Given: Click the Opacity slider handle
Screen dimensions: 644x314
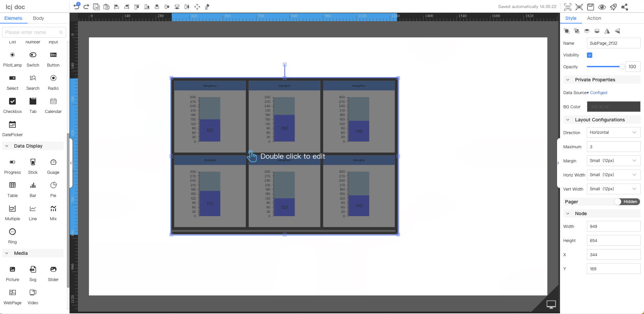Looking at the screenshot, I should point(622,67).
